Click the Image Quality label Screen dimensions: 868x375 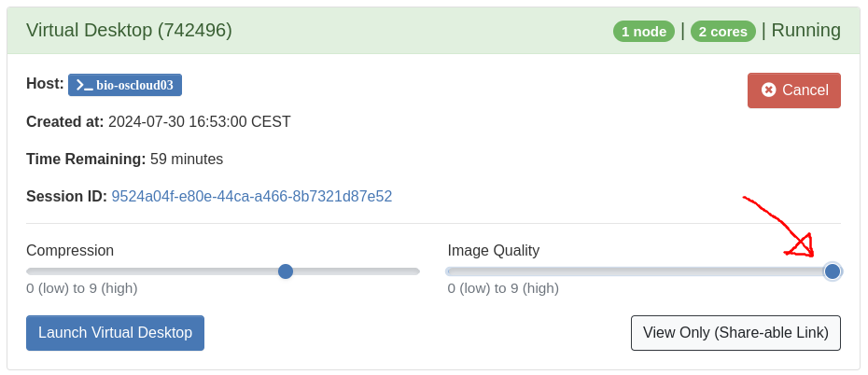point(493,250)
